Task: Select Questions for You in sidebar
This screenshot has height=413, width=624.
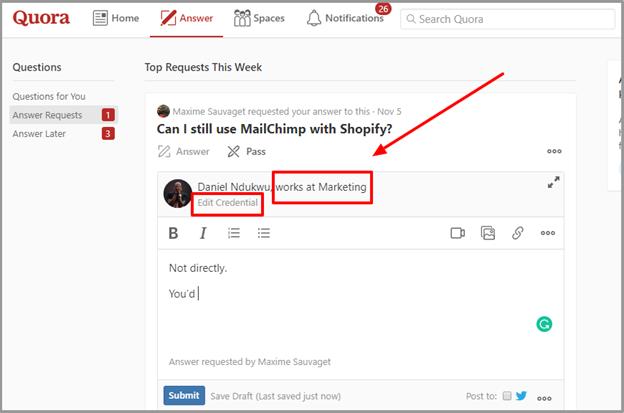Action: pos(49,96)
